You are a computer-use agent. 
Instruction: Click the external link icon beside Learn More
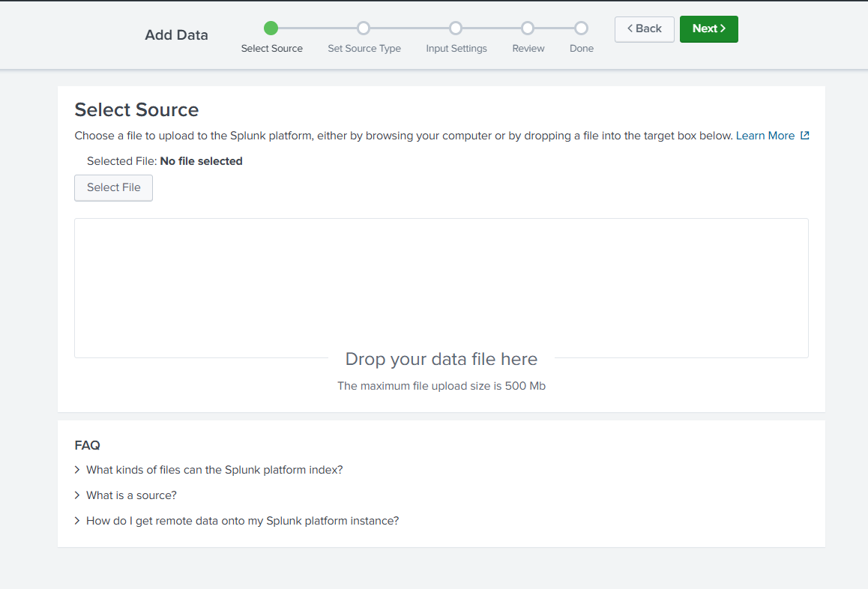click(805, 136)
